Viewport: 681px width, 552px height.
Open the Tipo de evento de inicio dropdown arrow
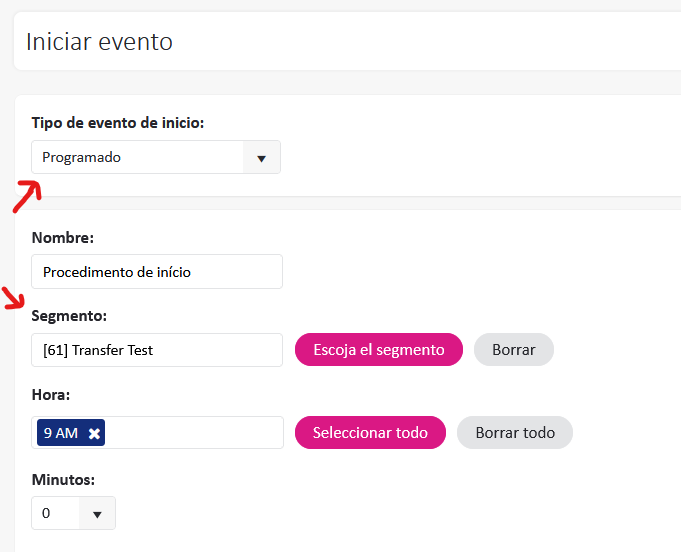(262, 158)
